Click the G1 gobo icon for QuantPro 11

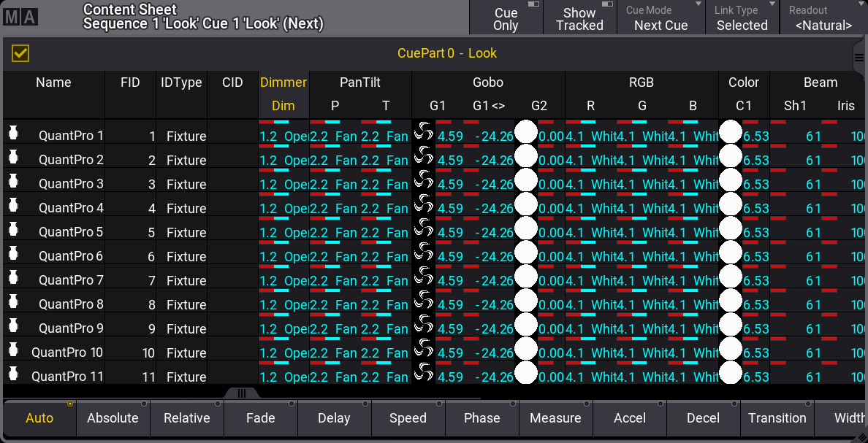pyautogui.click(x=424, y=372)
